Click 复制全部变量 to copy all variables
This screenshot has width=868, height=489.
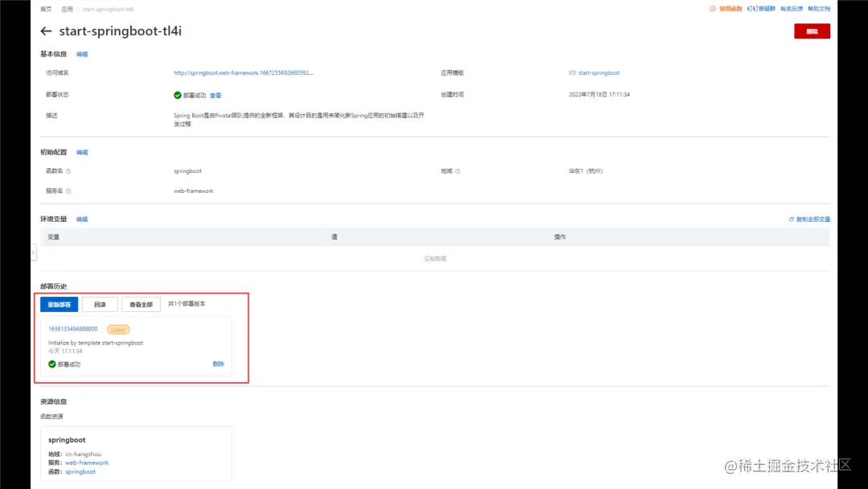coord(813,220)
